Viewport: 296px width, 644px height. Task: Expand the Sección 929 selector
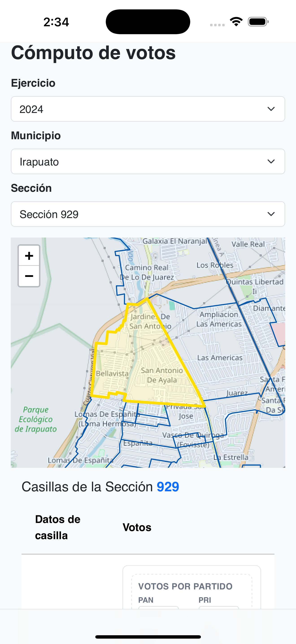[x=148, y=214]
